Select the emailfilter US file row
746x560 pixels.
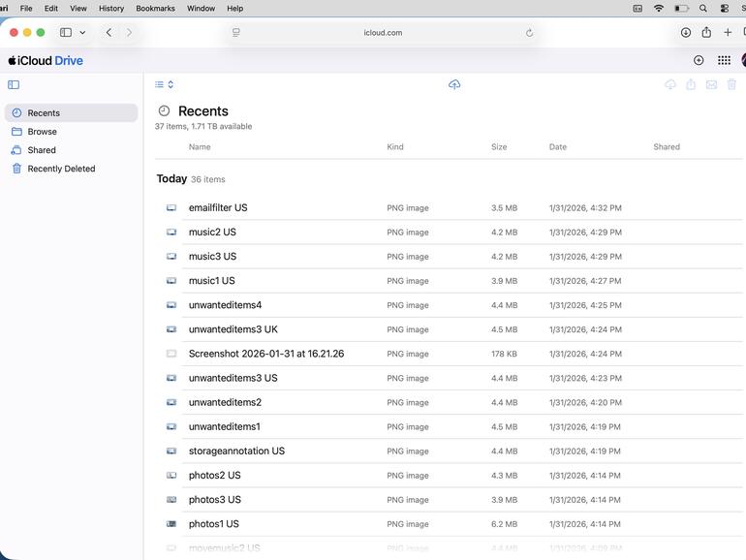[450, 208]
